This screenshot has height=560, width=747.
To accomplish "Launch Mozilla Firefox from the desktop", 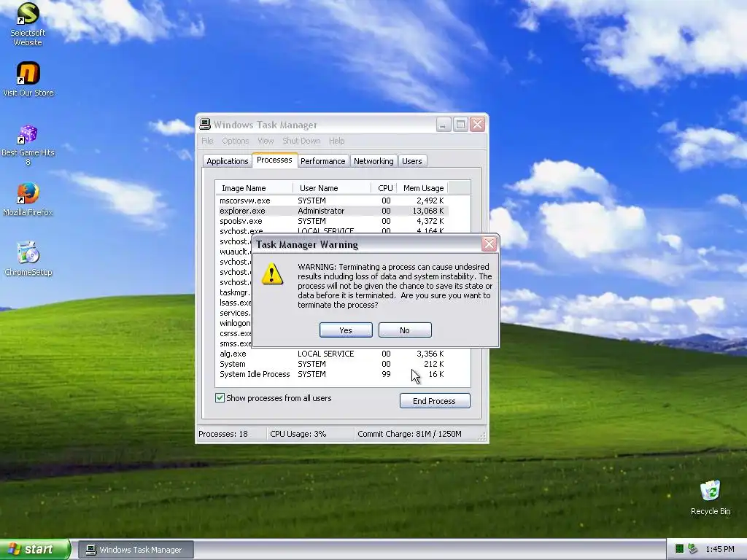I will (28, 200).
